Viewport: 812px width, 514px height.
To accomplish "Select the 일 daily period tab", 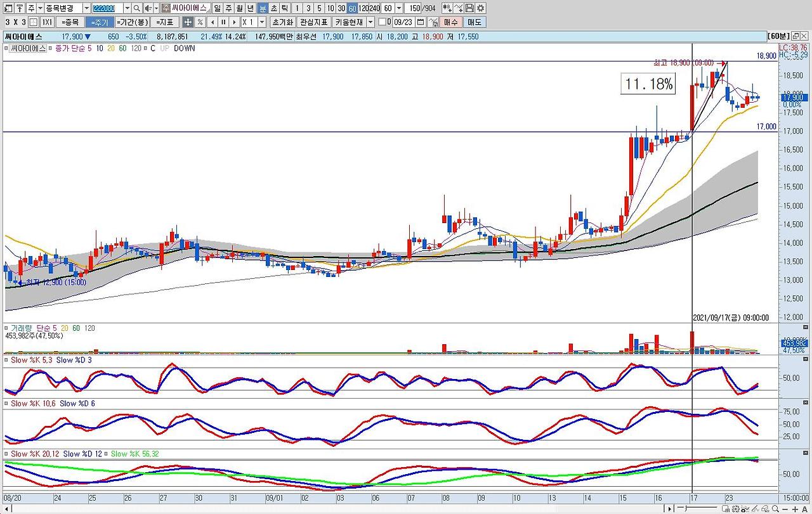I will (x=218, y=8).
